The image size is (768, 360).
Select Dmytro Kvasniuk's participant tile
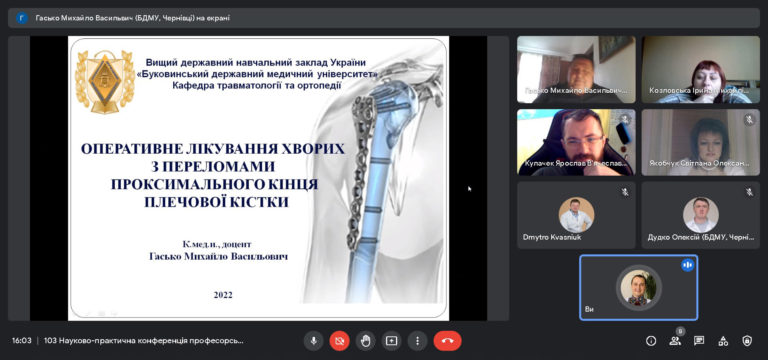click(x=576, y=216)
